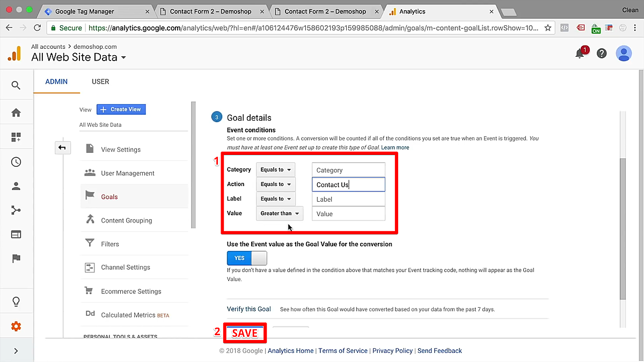Open the Google account avatar
644x362 pixels.
(x=624, y=53)
